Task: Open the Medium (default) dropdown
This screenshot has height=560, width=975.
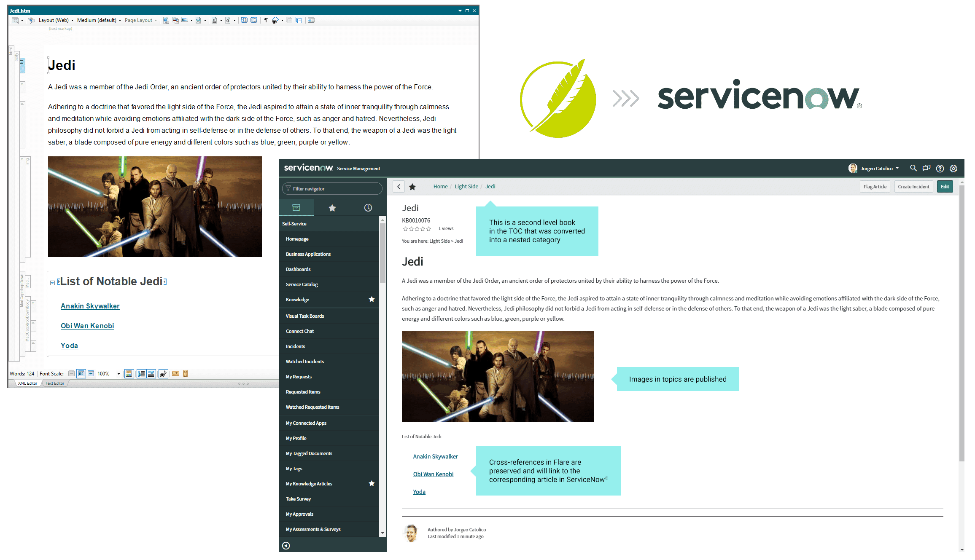Action: point(99,20)
